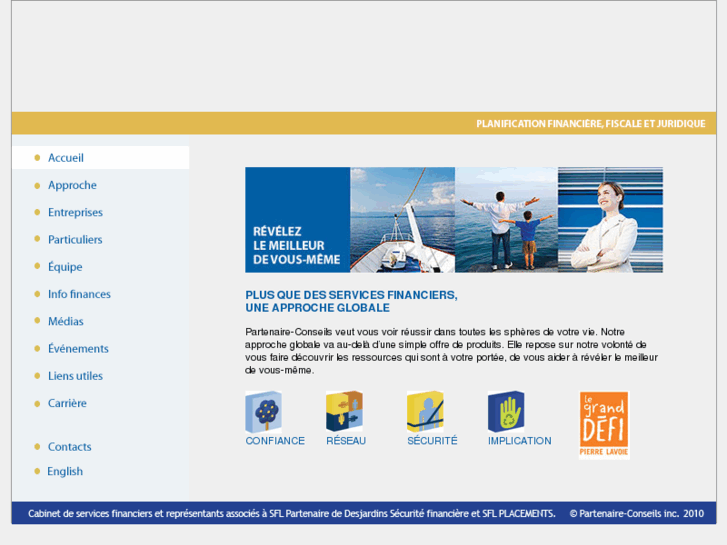This screenshot has height=545, width=727.
Task: Click the '© Partenaire-Conseils inc. 2010' footer text
Action: (x=637, y=513)
